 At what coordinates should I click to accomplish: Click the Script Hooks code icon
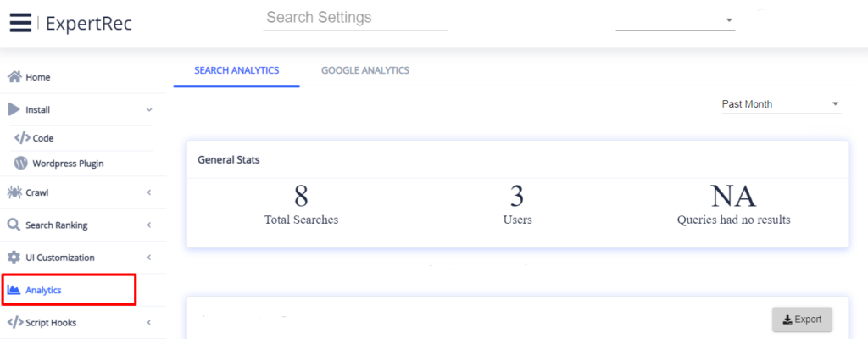pos(14,322)
